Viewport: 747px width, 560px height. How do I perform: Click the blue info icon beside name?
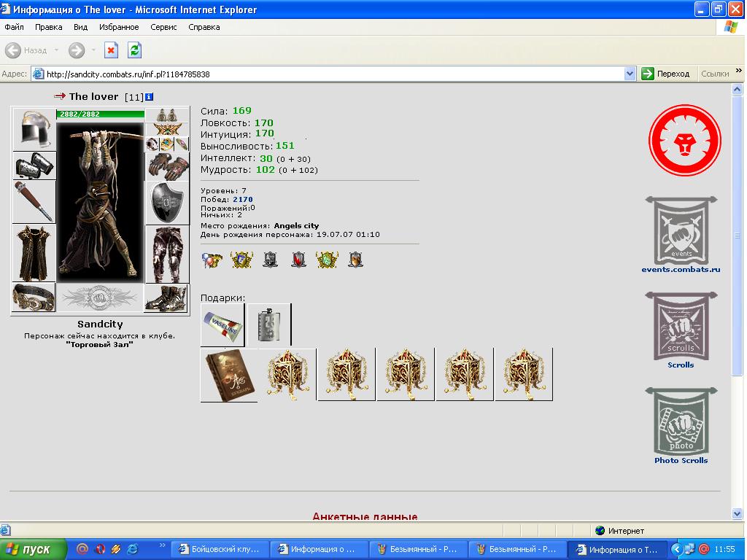tap(149, 97)
